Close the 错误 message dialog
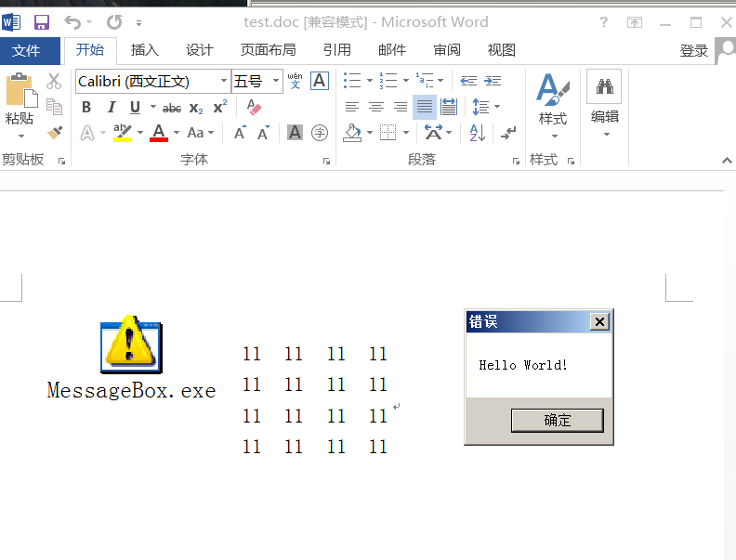Screen dimensions: 736x560 [599, 321]
